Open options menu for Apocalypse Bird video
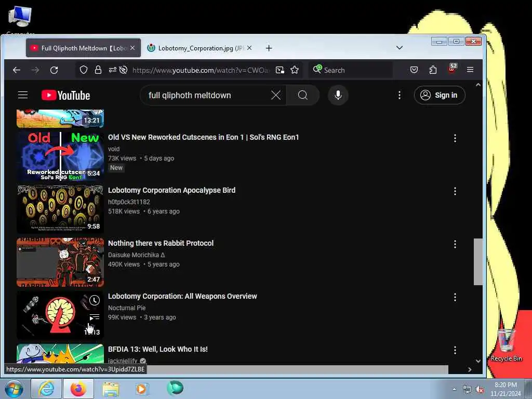This screenshot has width=532, height=399. pyautogui.click(x=455, y=191)
